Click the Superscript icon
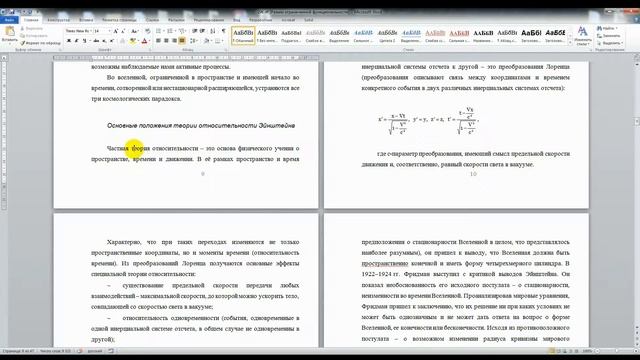This screenshot has width=640, height=360. [112, 41]
